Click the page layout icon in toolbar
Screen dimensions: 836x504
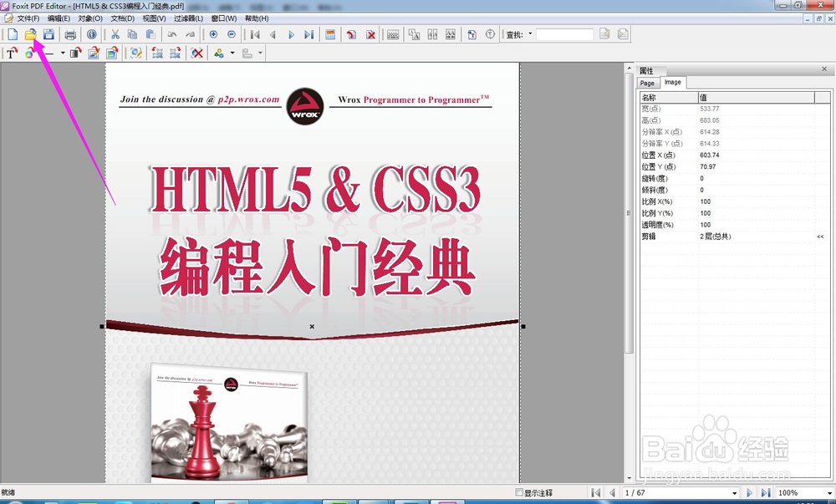[x=330, y=34]
